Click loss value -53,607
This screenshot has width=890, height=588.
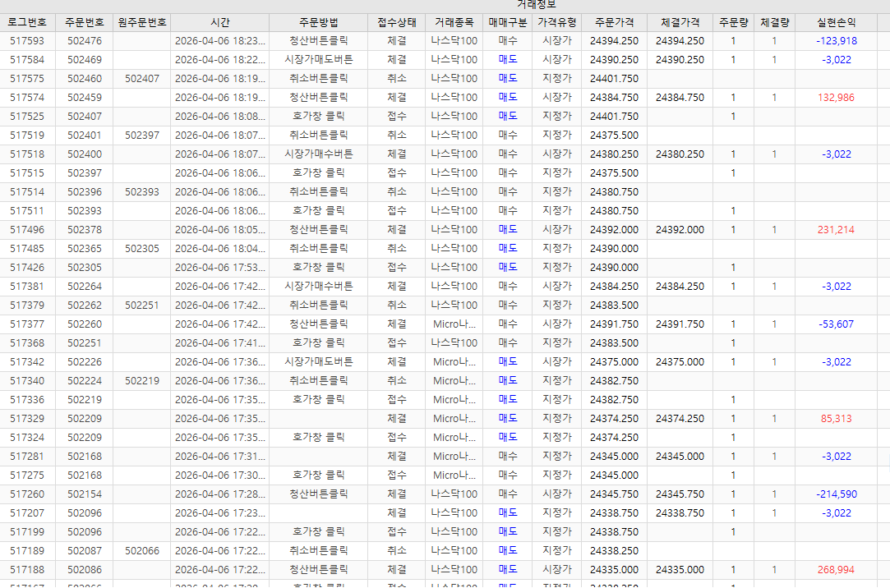pyautogui.click(x=836, y=324)
